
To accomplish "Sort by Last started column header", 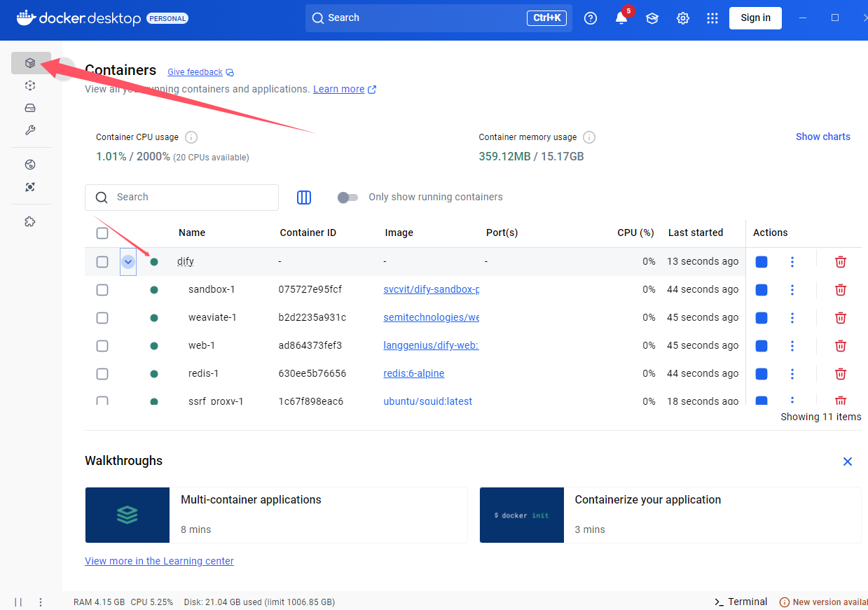I will pyautogui.click(x=696, y=233).
